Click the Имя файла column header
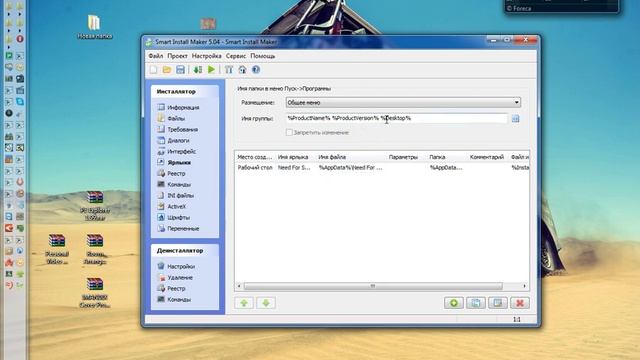Image resolution: width=640 pixels, height=360 pixels. click(351, 157)
